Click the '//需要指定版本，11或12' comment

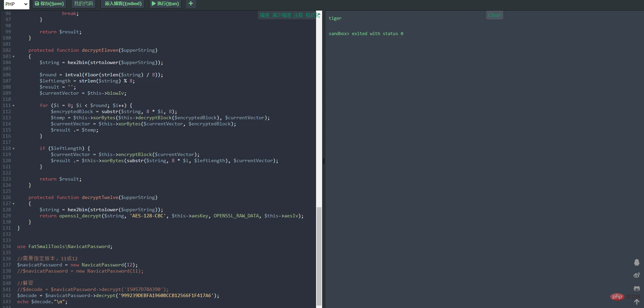(47, 259)
